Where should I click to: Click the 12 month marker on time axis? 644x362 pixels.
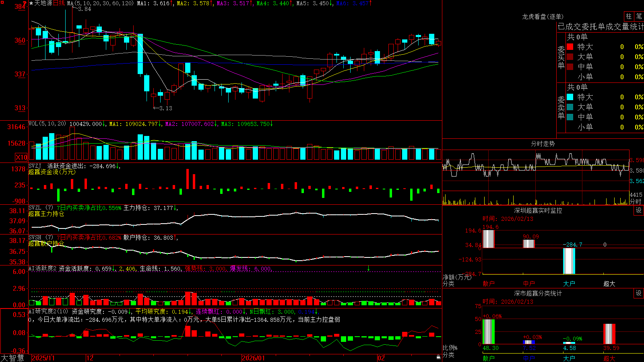90,358
